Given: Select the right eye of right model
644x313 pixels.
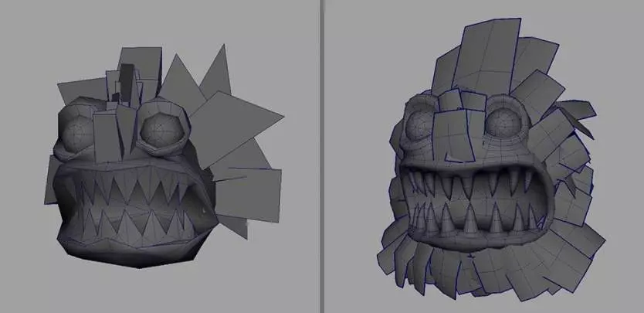Looking at the screenshot, I should click(x=507, y=120).
